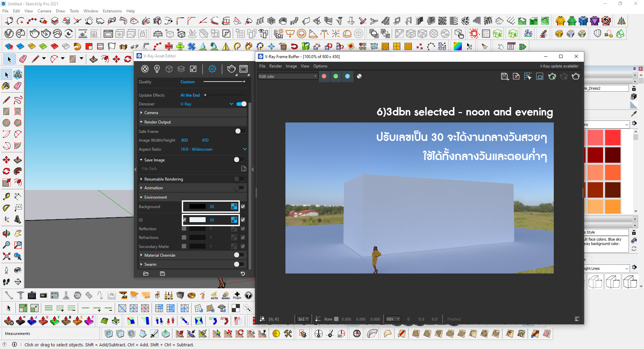The height and width of the screenshot is (349, 644).
Task: Click the At the End value
Action: [190, 95]
